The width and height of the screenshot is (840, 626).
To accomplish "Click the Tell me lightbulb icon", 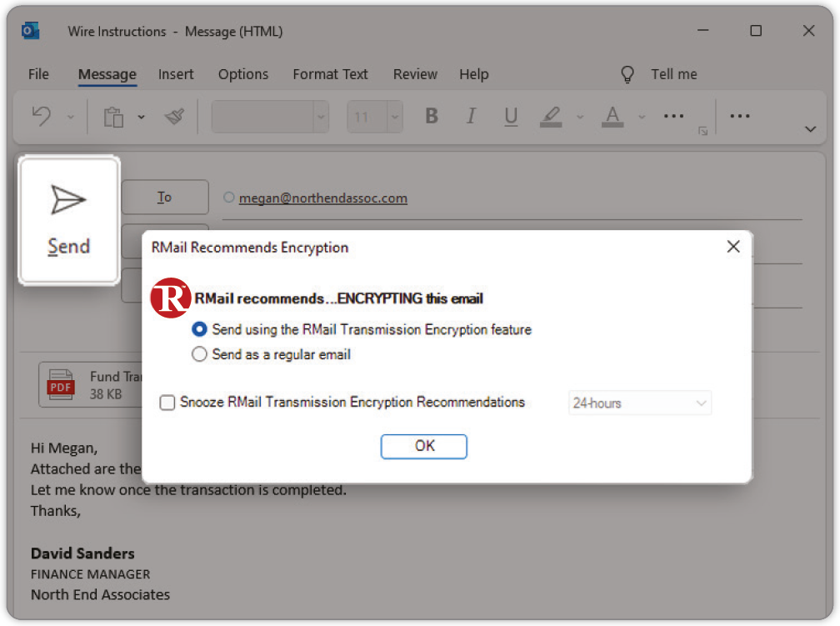I will (628, 74).
